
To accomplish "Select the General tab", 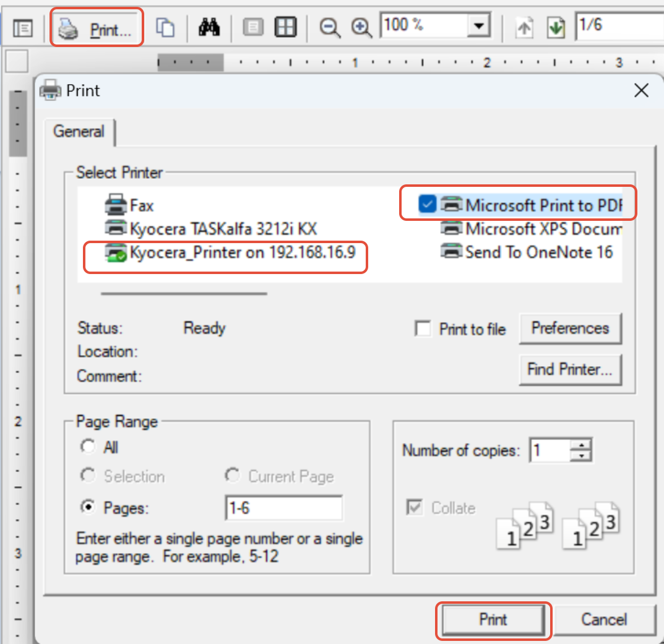I will pos(79,132).
